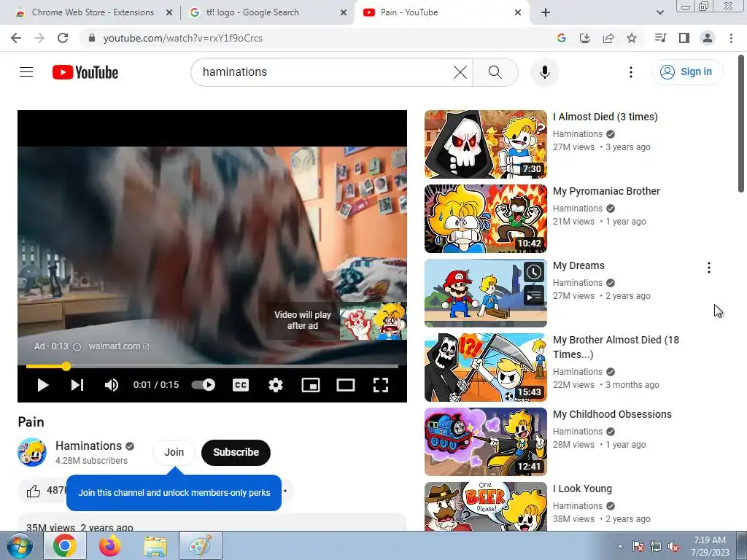Open media controls icon in toolbar
This screenshot has width=747, height=560.
tap(661, 38)
